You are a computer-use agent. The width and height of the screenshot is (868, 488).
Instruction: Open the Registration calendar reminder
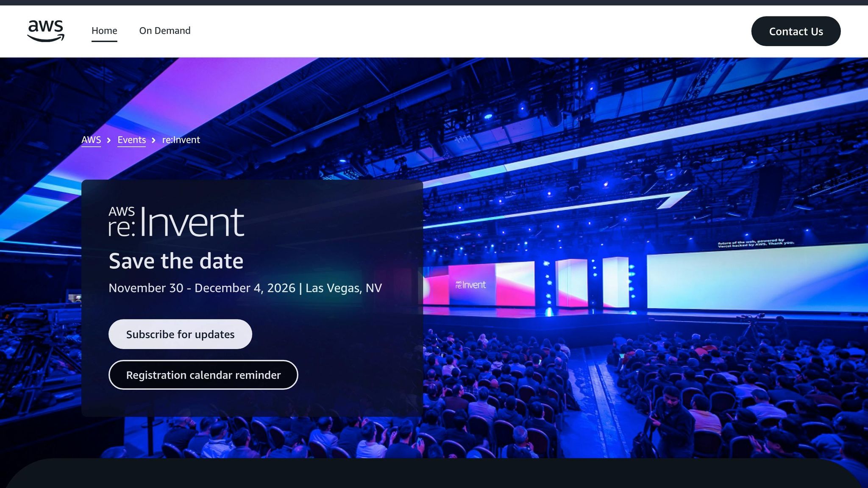[203, 375]
